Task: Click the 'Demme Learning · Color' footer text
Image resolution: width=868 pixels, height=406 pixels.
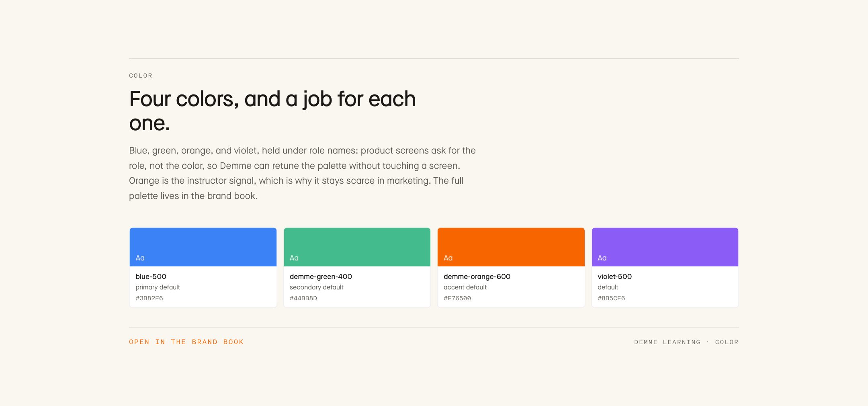Action: coord(686,342)
